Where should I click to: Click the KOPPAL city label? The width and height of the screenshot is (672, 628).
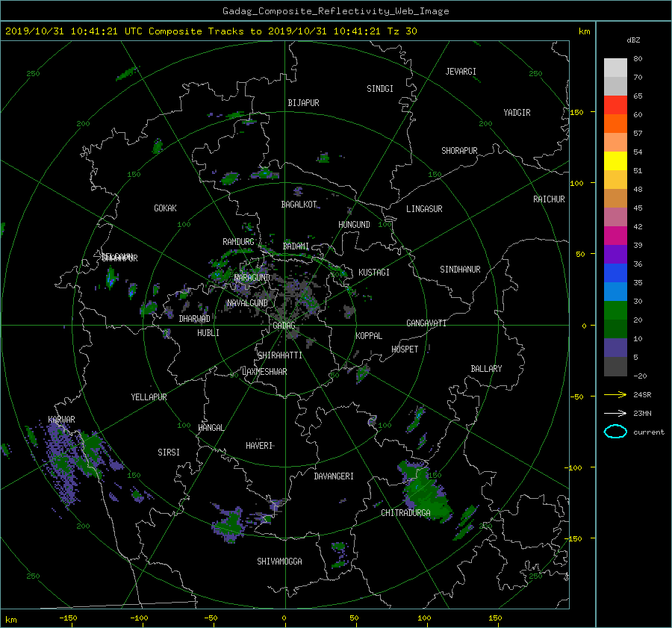(x=369, y=335)
